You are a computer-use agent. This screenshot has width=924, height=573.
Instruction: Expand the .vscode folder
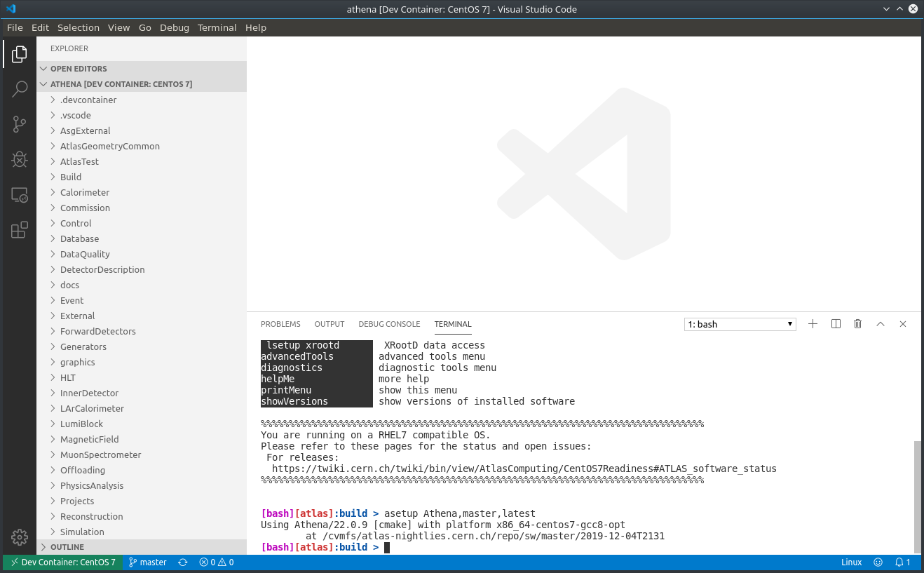coord(142,115)
